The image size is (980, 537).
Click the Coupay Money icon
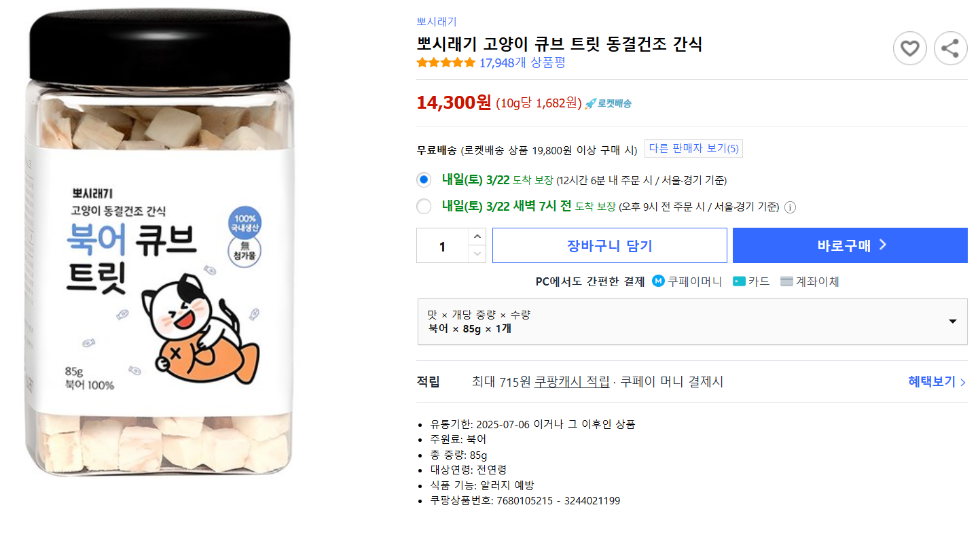pyautogui.click(x=657, y=281)
